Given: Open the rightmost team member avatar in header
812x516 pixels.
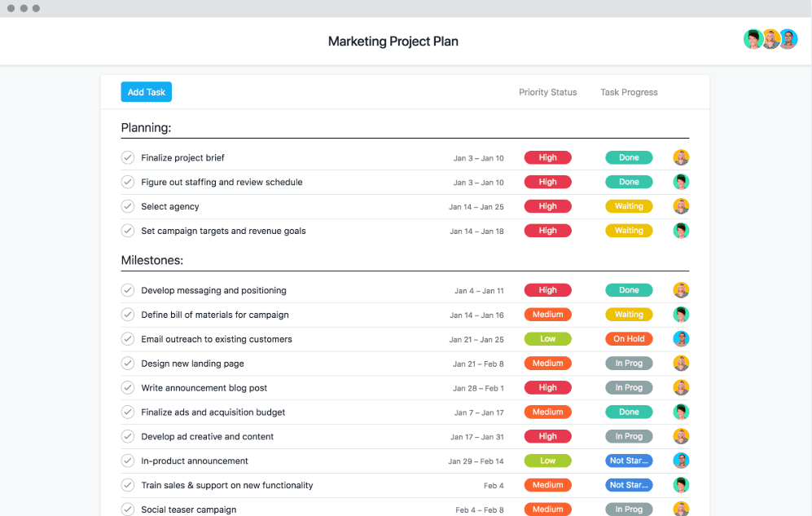Looking at the screenshot, I should coord(788,39).
